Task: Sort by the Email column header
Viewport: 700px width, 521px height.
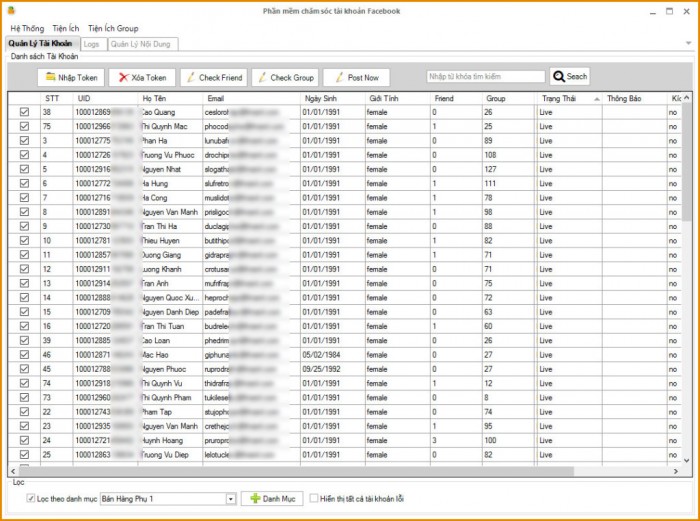Action: [x=251, y=98]
